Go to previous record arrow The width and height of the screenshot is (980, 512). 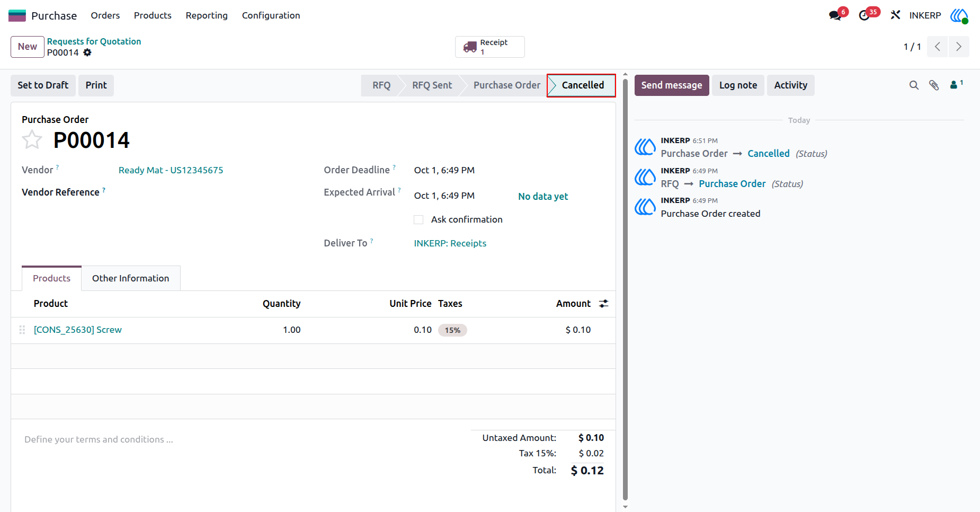point(938,47)
